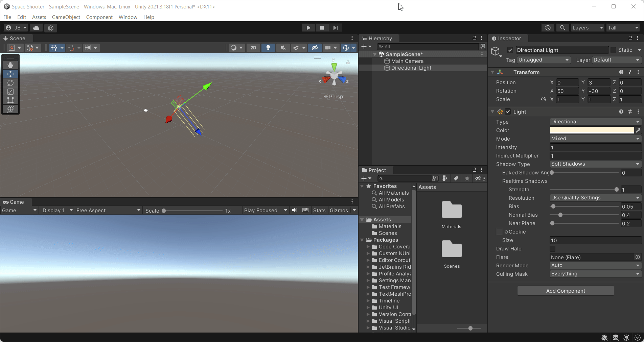Screen dimensions: 644x342
Task: Click the light Color swatch
Action: 592,130
